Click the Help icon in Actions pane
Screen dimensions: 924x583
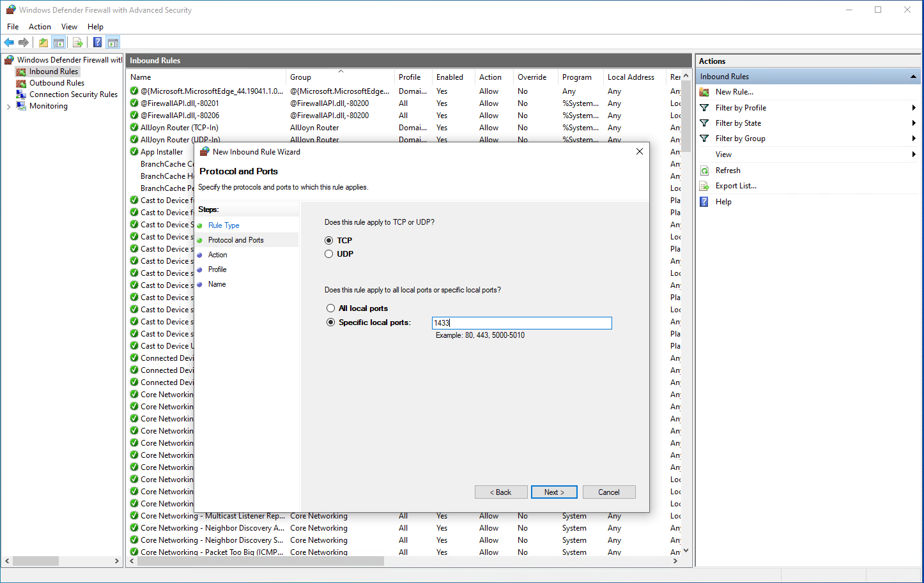click(704, 202)
